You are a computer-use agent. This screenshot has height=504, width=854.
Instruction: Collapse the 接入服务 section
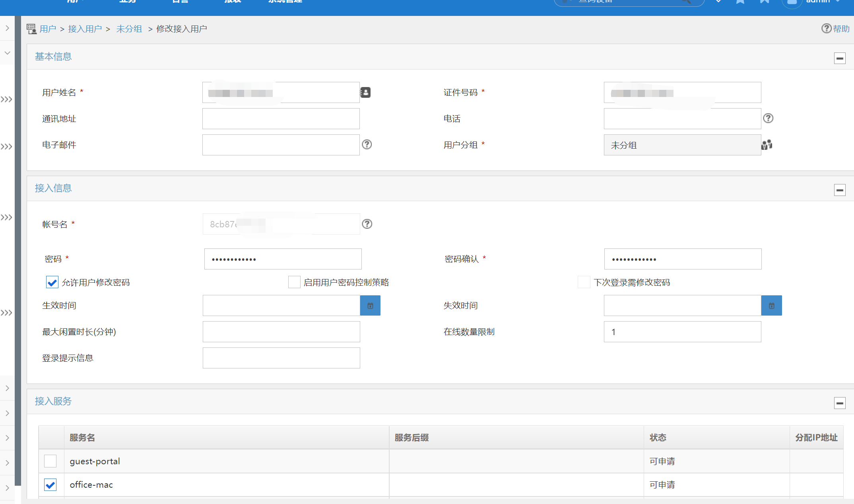(840, 403)
